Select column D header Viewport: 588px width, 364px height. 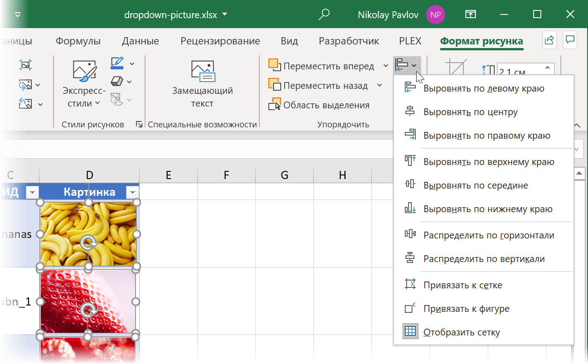[x=89, y=175]
